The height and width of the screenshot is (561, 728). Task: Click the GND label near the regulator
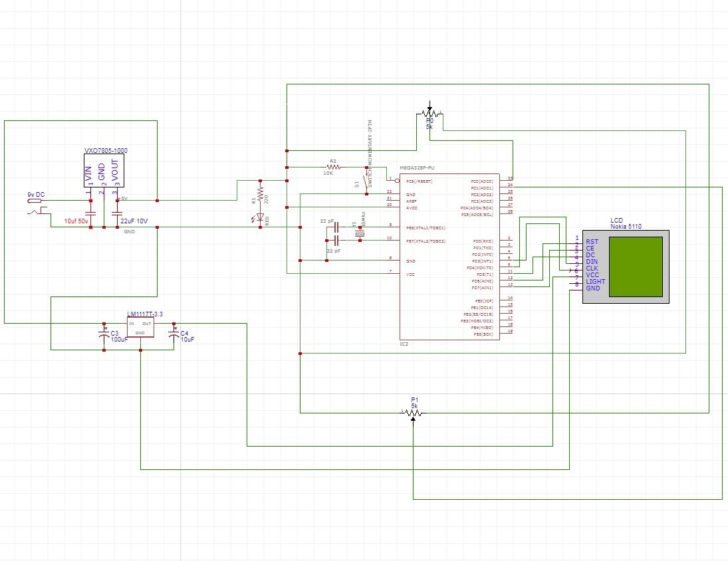[x=129, y=231]
